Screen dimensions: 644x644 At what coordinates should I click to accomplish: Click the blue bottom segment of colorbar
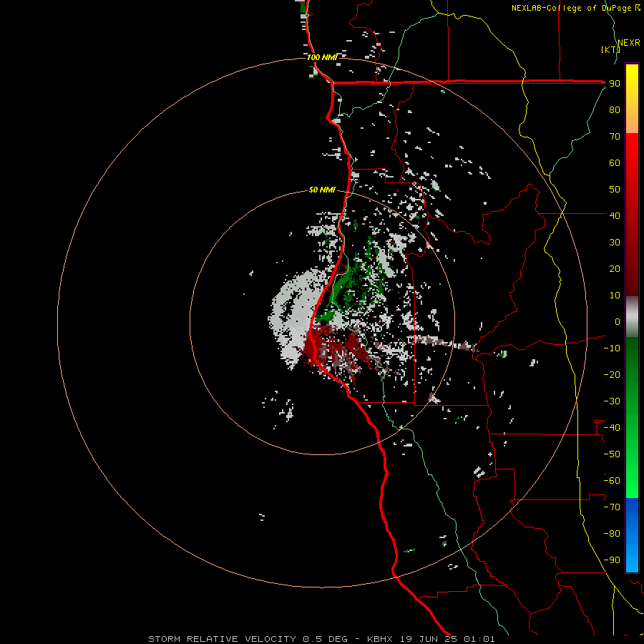tap(632, 535)
